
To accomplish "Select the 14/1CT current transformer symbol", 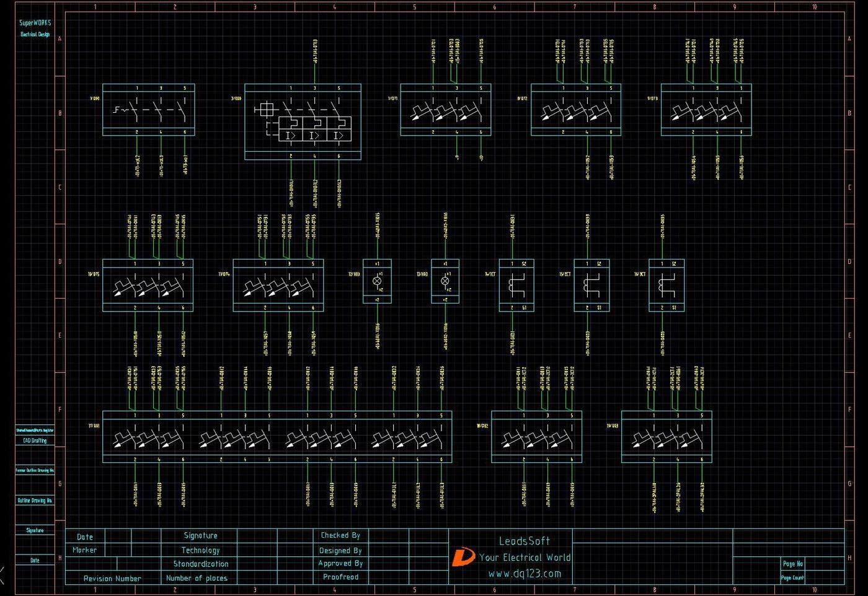I will tap(516, 285).
